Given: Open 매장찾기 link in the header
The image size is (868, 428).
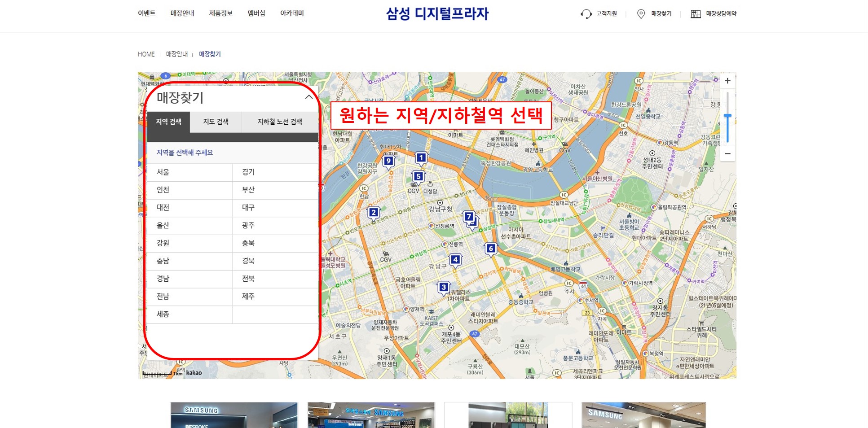Looking at the screenshot, I should [661, 14].
